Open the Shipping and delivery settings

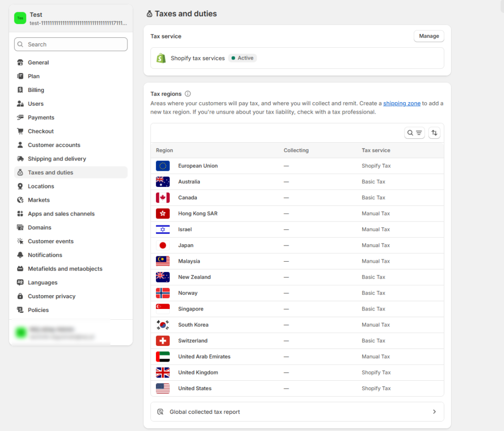pos(57,159)
